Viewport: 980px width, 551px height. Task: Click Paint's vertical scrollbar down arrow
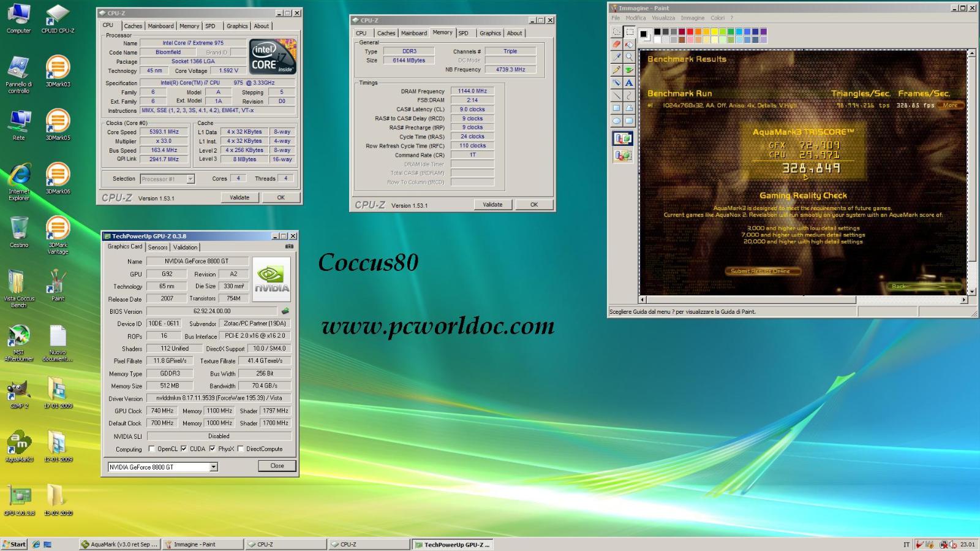pyautogui.click(x=971, y=291)
